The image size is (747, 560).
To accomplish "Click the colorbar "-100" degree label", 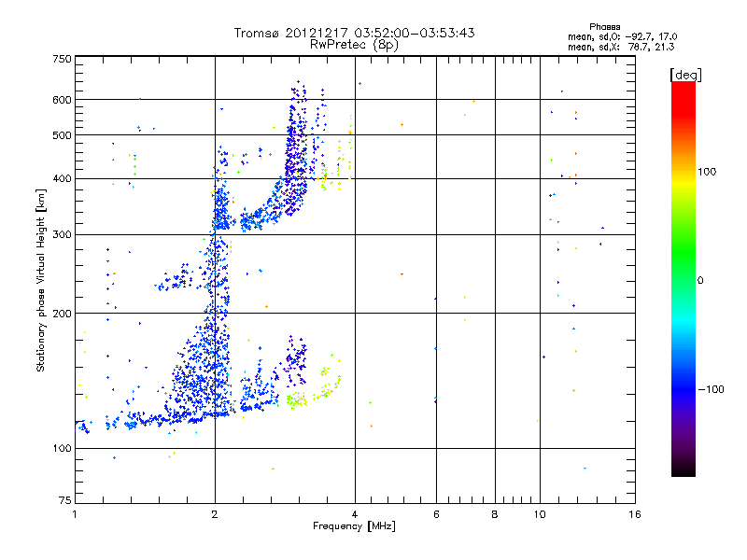I will (x=711, y=389).
